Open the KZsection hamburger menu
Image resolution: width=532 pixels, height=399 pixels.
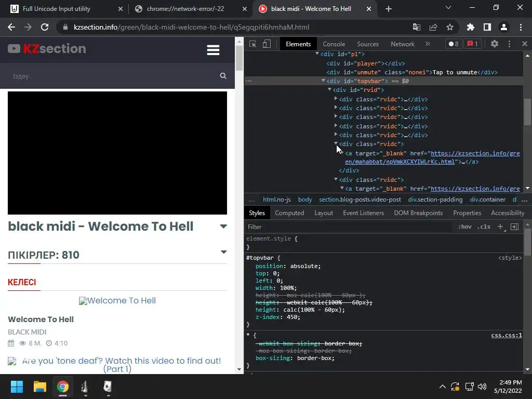[213, 50]
